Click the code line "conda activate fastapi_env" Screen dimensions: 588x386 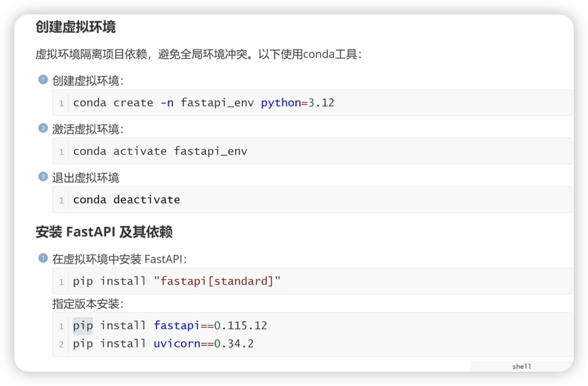coord(160,151)
